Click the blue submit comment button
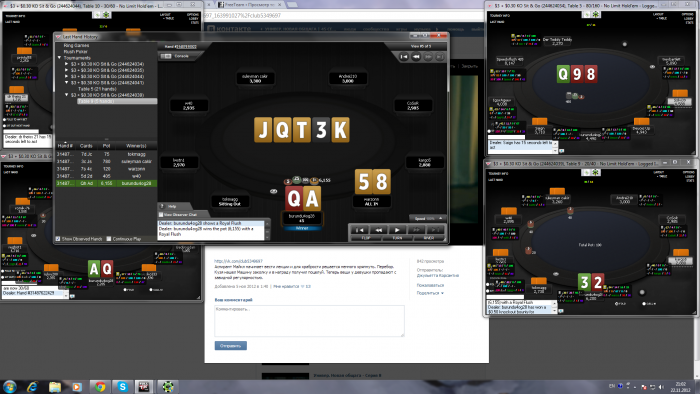 click(230, 346)
